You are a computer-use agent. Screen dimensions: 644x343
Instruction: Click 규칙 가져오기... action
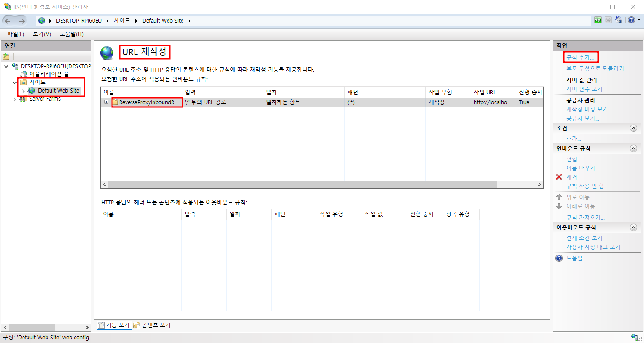pos(586,218)
